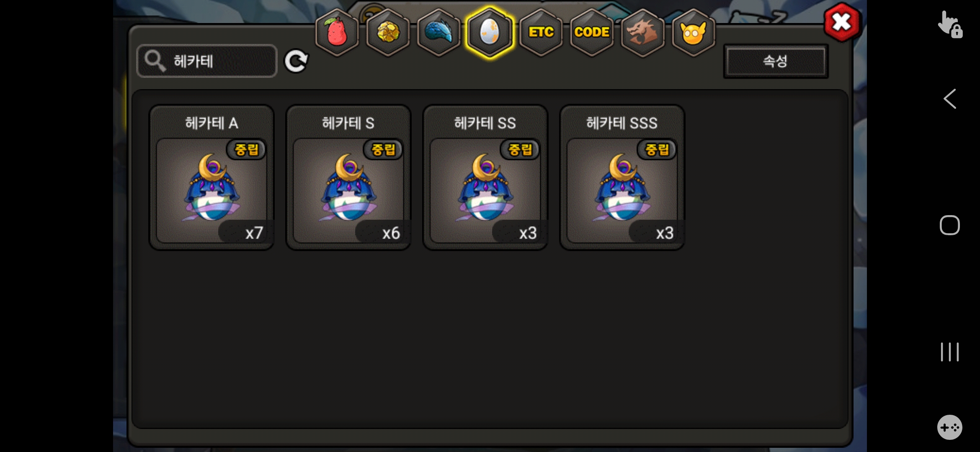Open the gold nugget category tab

388,32
